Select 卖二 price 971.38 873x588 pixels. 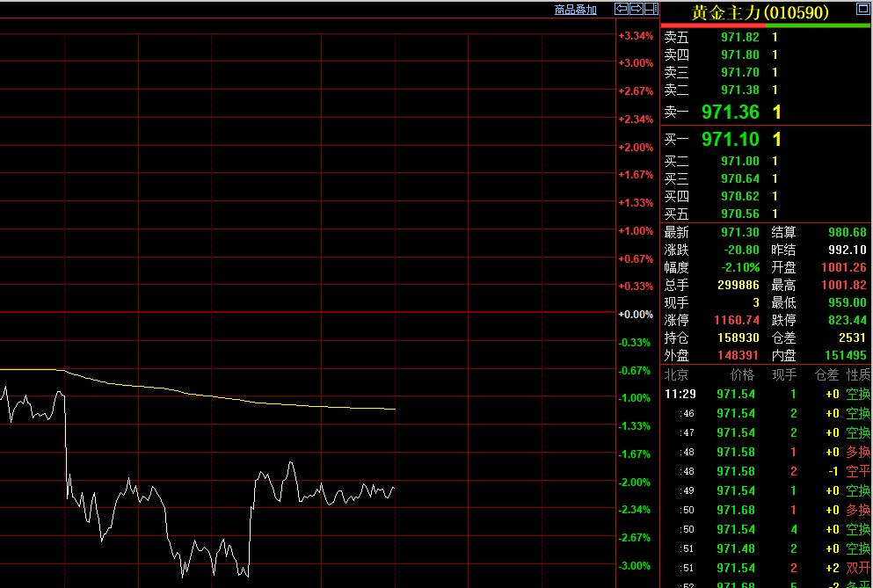click(740, 90)
